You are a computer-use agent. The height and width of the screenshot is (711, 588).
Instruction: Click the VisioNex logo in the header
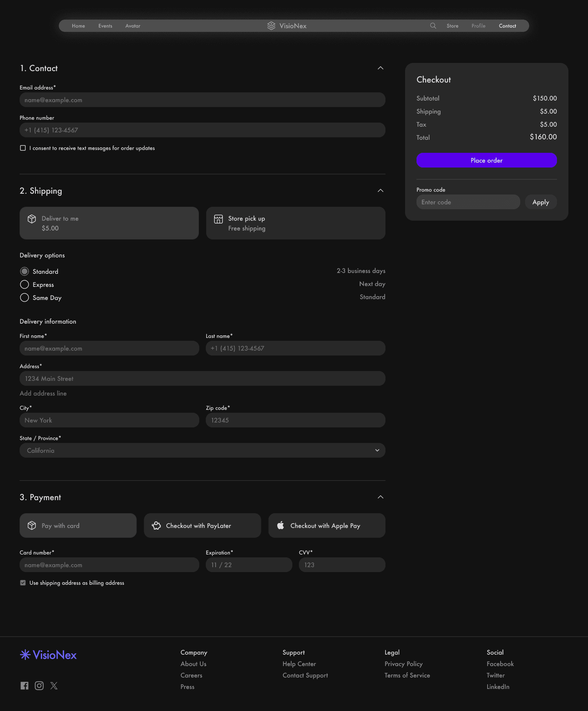click(287, 26)
